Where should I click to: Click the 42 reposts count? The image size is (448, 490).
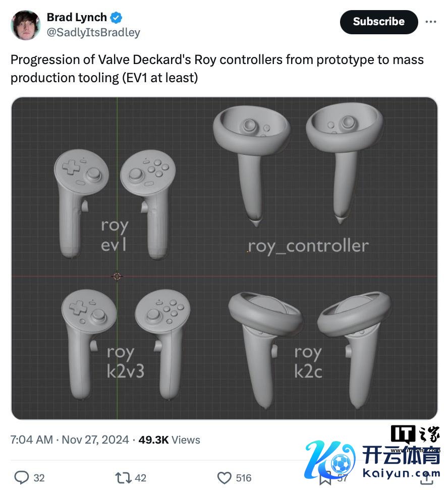click(140, 478)
